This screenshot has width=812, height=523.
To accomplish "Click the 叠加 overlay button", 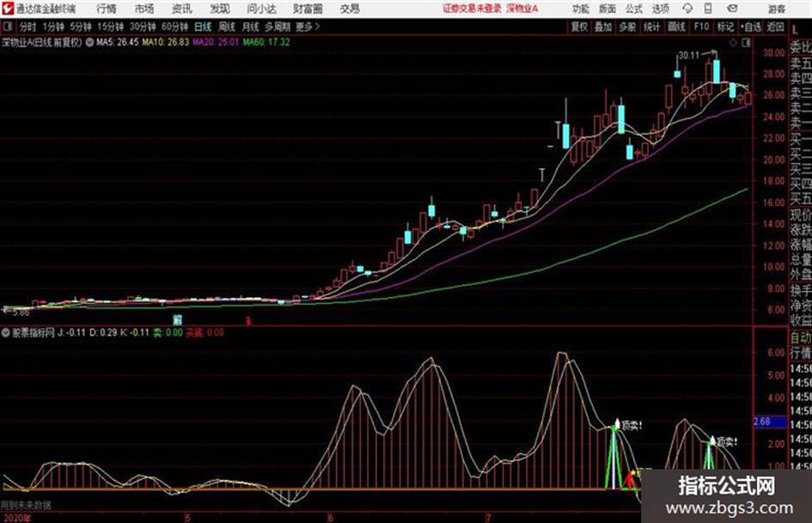I will [x=603, y=27].
